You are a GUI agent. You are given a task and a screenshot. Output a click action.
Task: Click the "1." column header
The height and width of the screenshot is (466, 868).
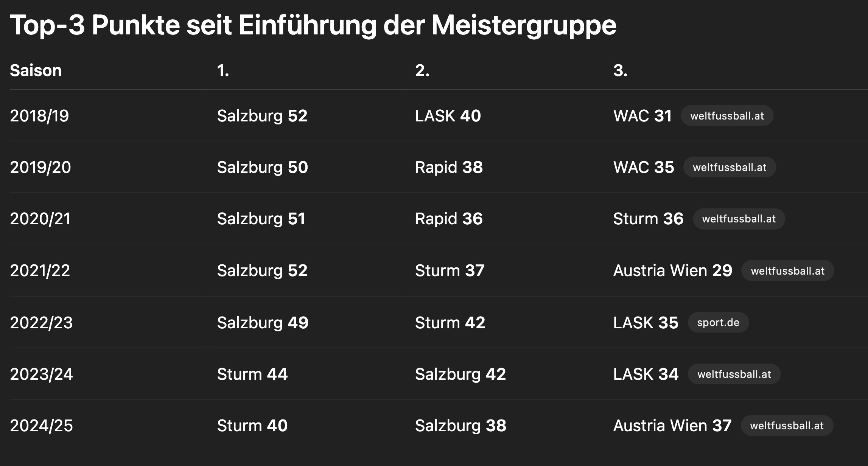tap(223, 70)
